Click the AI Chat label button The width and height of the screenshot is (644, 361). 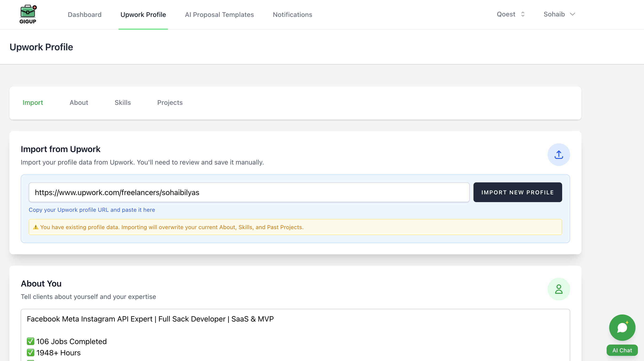coord(622,350)
